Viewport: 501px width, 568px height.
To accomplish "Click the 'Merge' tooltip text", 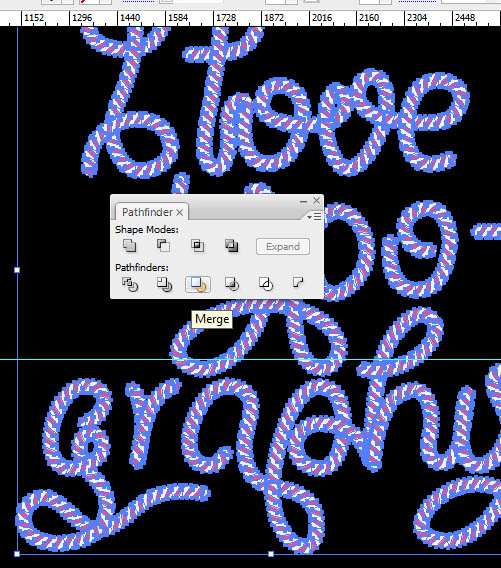I will pos(212,319).
